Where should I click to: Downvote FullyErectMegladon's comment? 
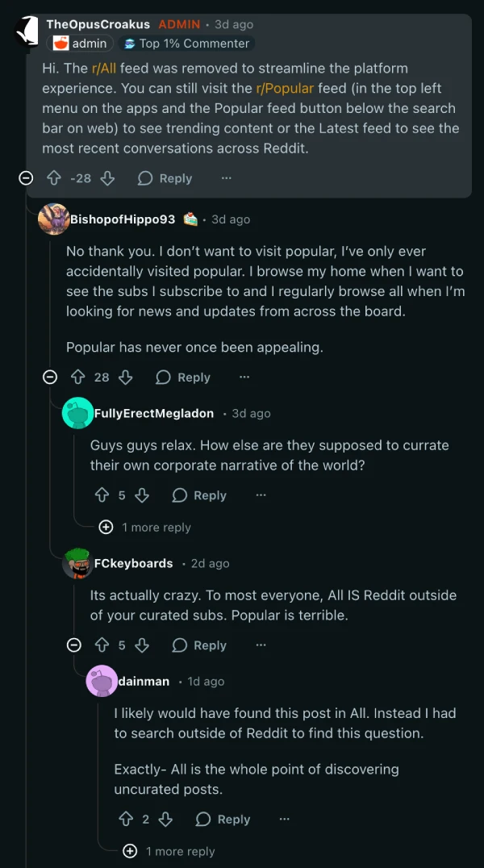pyautogui.click(x=142, y=495)
